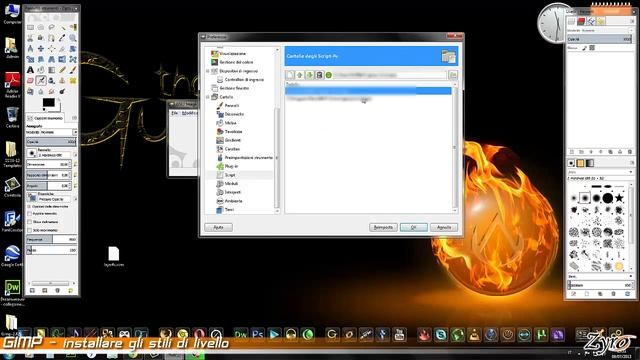Image resolution: width=640 pixels, height=360 pixels.
Task: Select Pennelli in the Preferences tree
Action: coord(231,106)
